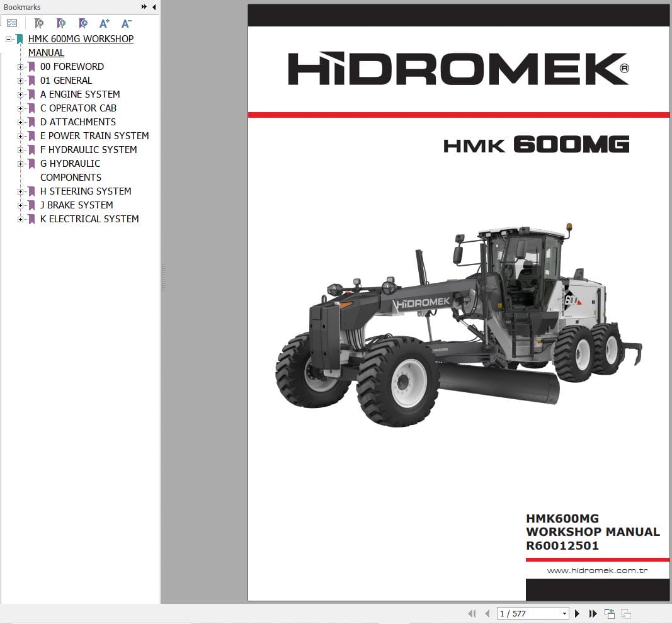Increase bookmark text size with A+

(x=105, y=23)
